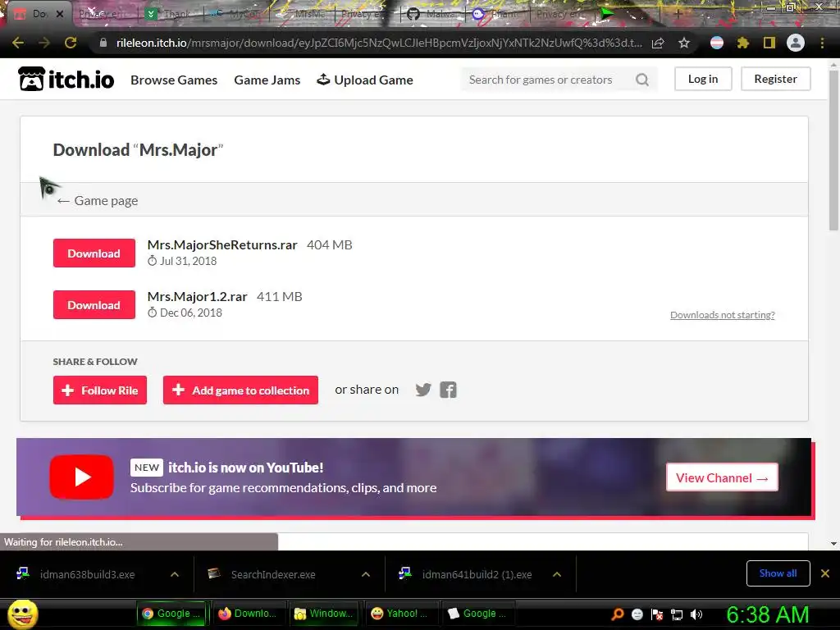
Task: Click the address bar URL
Action: (379, 43)
